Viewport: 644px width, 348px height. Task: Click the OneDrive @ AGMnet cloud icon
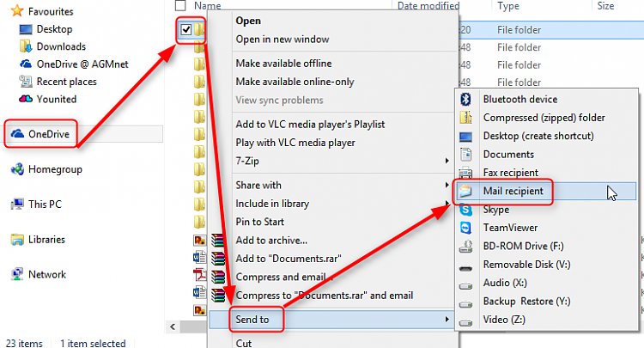[26, 64]
